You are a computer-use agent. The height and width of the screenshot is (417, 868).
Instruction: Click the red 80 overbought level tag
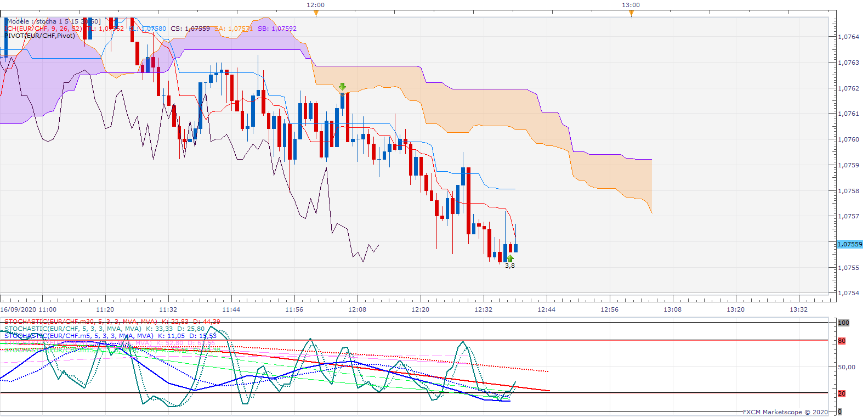pos(842,341)
